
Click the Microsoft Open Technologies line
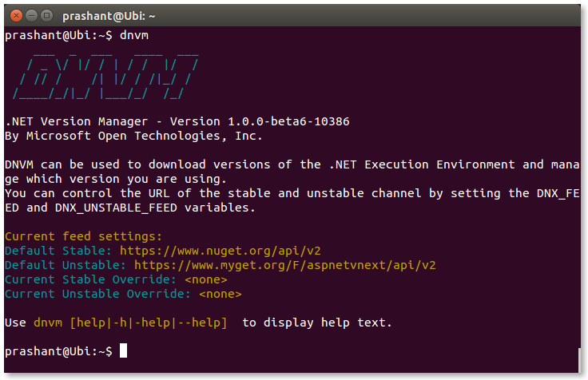click(x=133, y=136)
